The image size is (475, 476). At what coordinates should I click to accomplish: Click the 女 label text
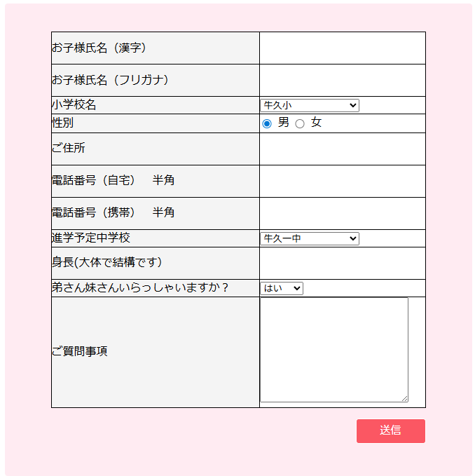[x=317, y=123]
